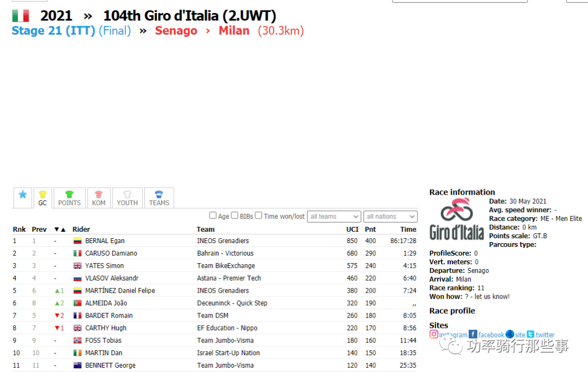This screenshot has height=372, width=588.
Task: Click the globe site icon
Action: point(510,334)
